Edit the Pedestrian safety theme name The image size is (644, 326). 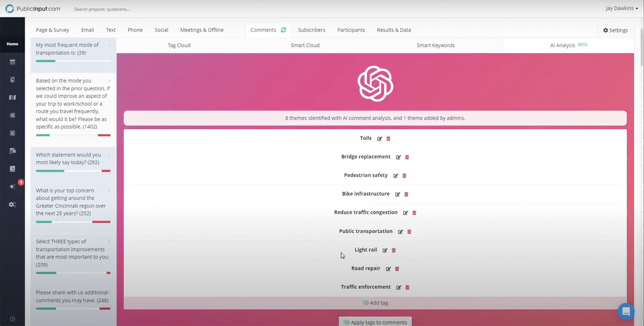396,176
